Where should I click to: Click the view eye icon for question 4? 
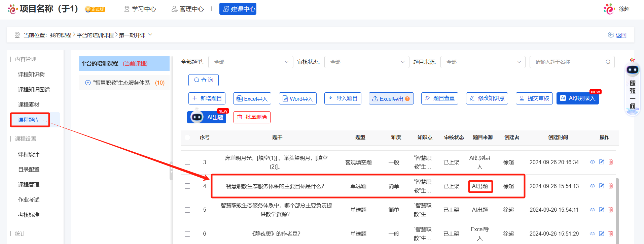click(592, 186)
